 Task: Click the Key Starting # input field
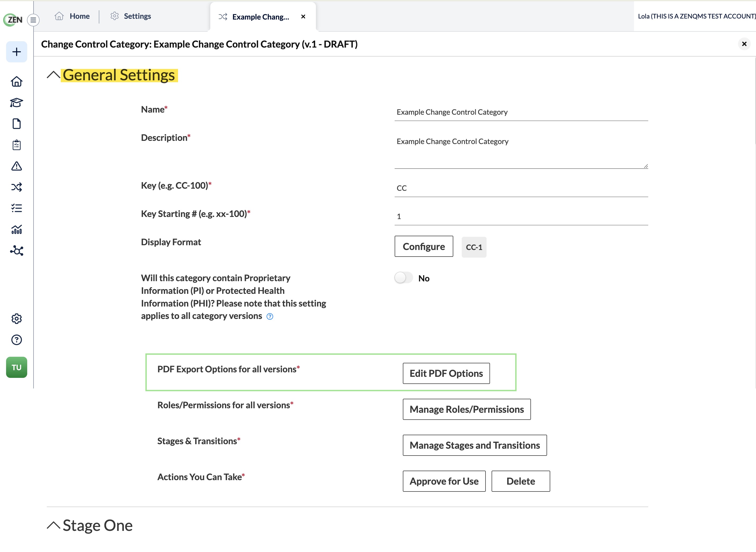click(521, 216)
